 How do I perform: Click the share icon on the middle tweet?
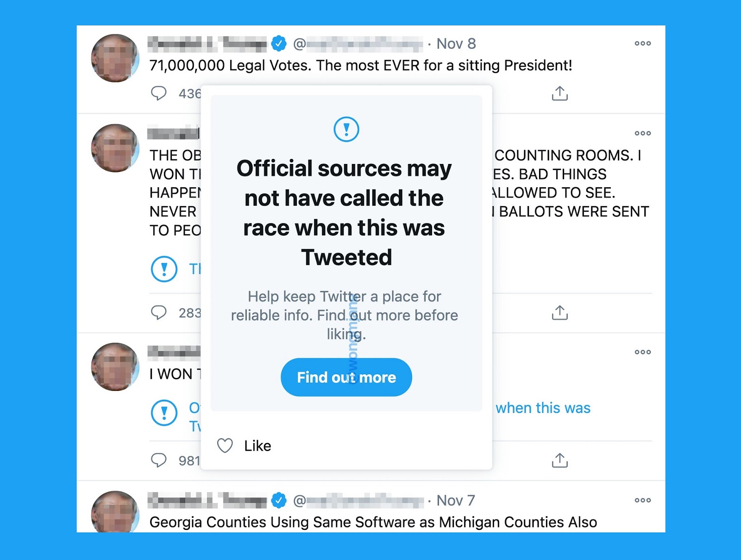(x=560, y=313)
